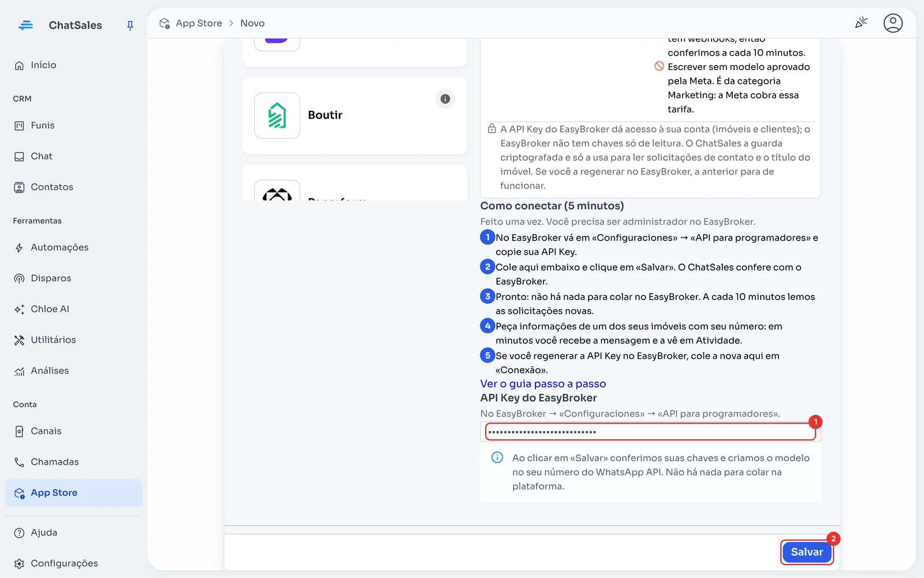Click the Novo breadcrumb item
Viewport: 924px width, 578px height.
(252, 23)
